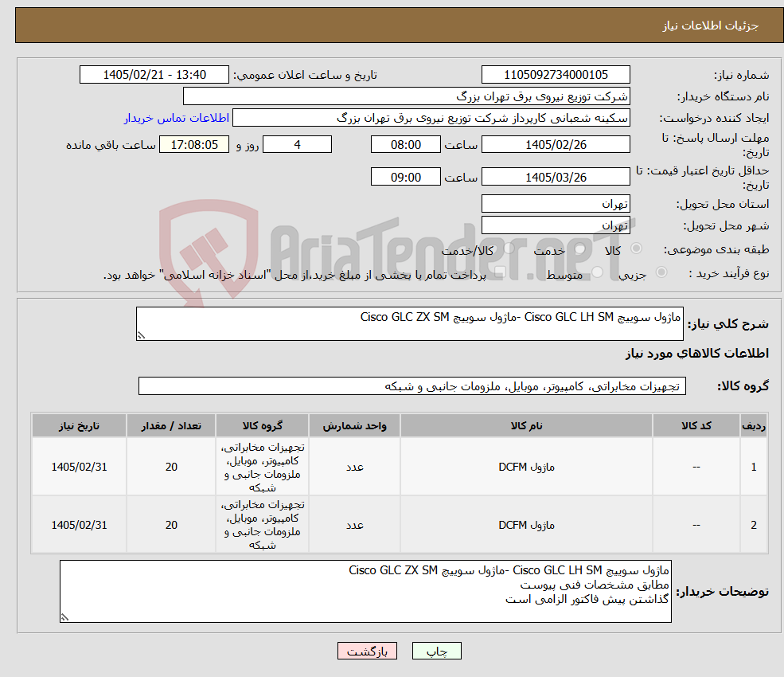Click the کد کالا column header
This screenshot has height=677, width=784.
point(696,425)
